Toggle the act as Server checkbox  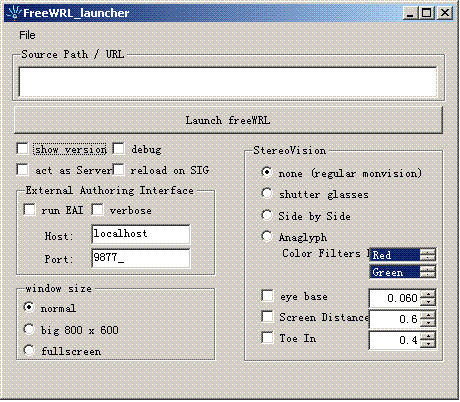22,169
